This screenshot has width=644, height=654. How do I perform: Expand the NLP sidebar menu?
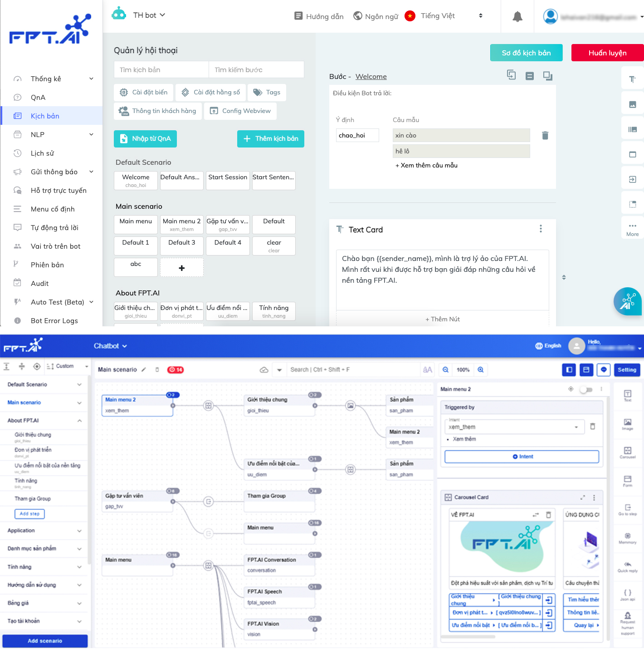[x=52, y=134]
